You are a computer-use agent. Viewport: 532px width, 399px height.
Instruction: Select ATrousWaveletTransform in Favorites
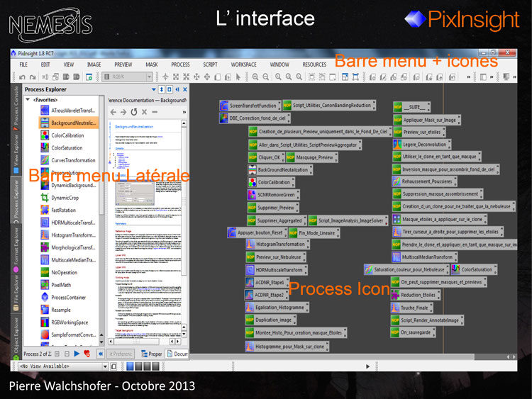tap(68, 111)
